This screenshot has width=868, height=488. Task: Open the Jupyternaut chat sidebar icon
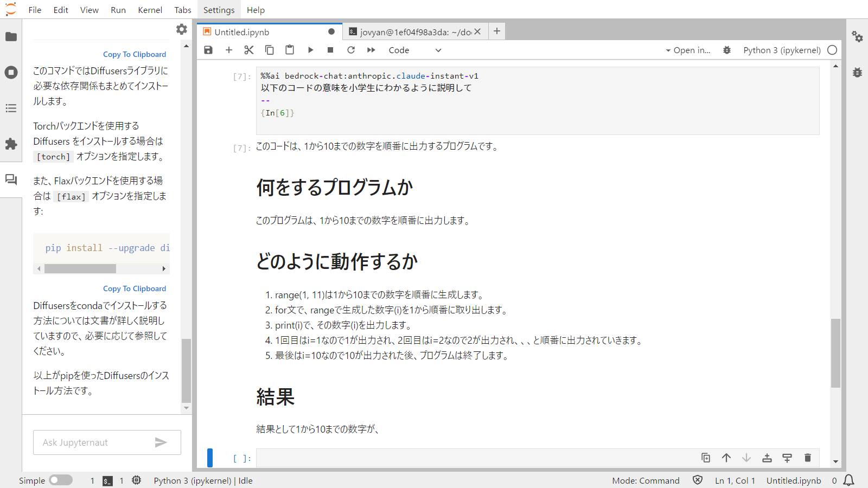(x=11, y=179)
